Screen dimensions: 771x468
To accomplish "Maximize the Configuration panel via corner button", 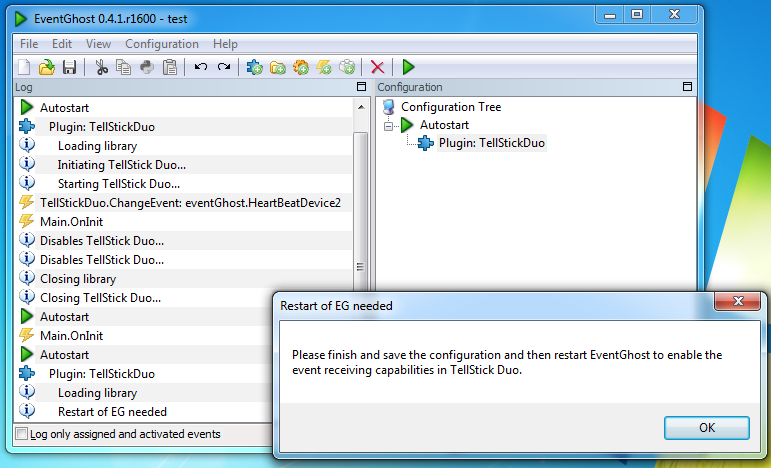I will pyautogui.click(x=687, y=87).
